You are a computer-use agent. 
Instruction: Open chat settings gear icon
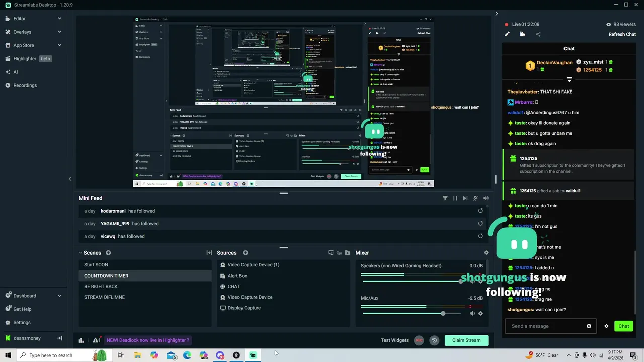tap(606, 326)
